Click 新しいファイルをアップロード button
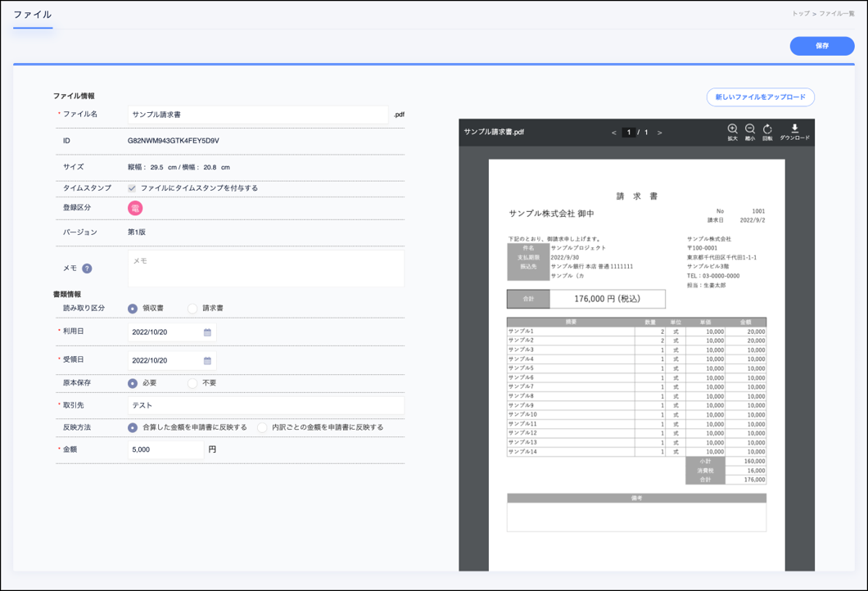The width and height of the screenshot is (868, 591). click(x=760, y=97)
